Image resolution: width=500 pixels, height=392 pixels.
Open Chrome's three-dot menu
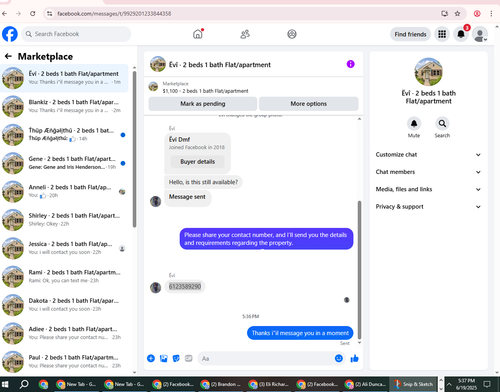click(x=491, y=14)
